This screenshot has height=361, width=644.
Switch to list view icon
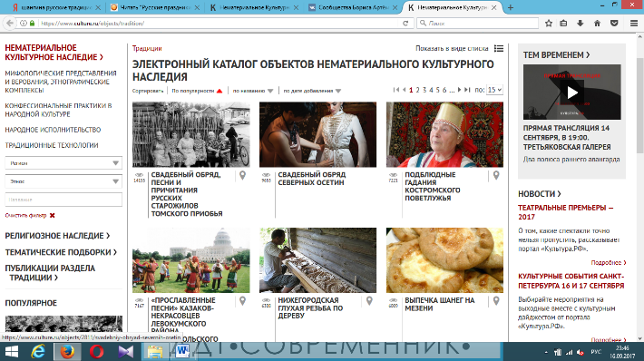499,48
